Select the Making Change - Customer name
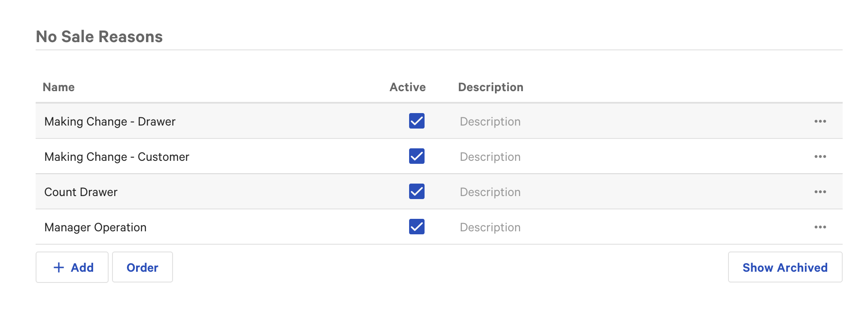 (x=117, y=157)
